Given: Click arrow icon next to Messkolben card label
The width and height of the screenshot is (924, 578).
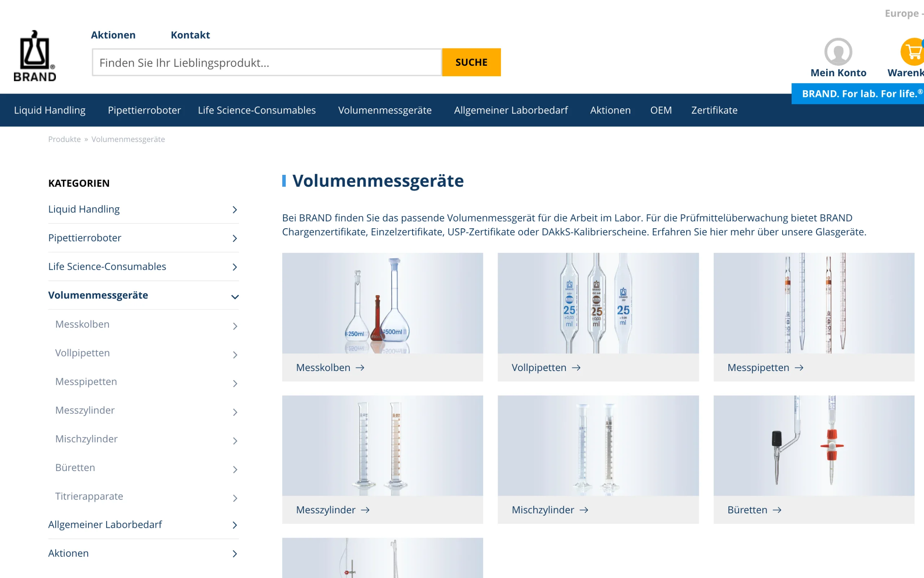Looking at the screenshot, I should point(360,368).
